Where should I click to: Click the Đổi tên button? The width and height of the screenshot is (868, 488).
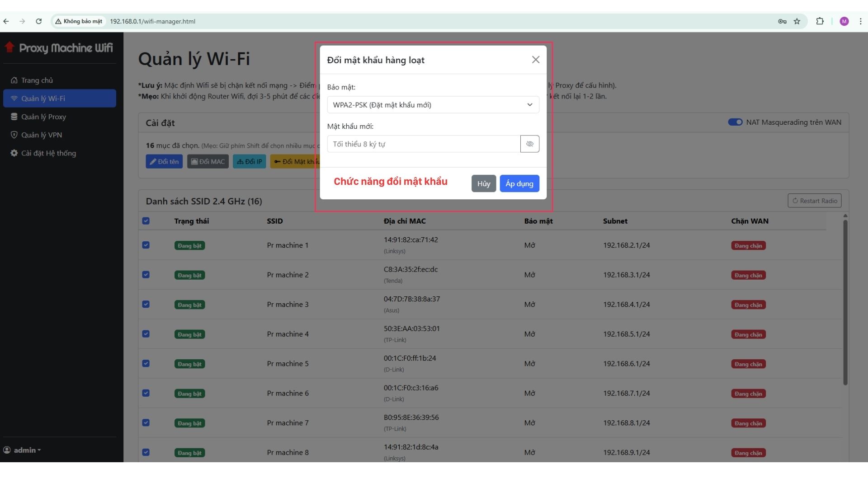click(164, 161)
